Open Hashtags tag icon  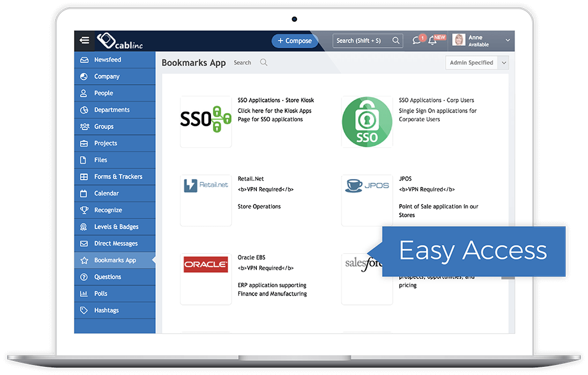click(x=84, y=310)
